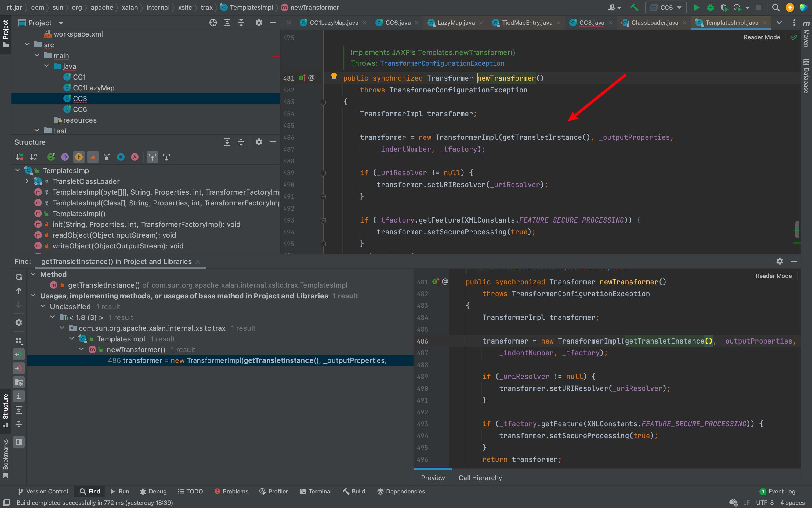Click the orange IDE update icon

tap(790, 8)
